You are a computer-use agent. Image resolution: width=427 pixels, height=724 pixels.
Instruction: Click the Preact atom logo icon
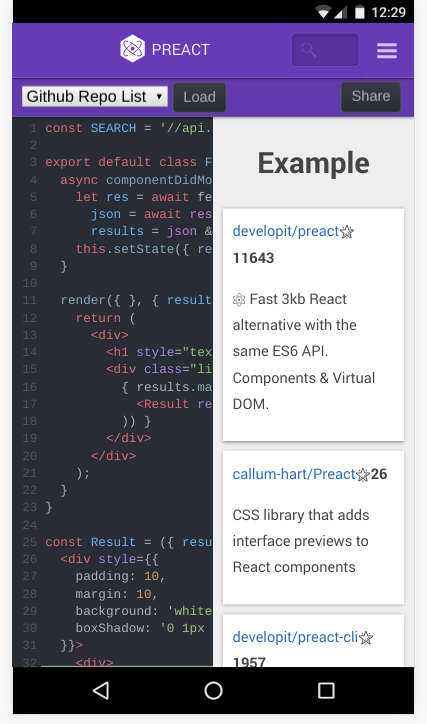[132, 48]
